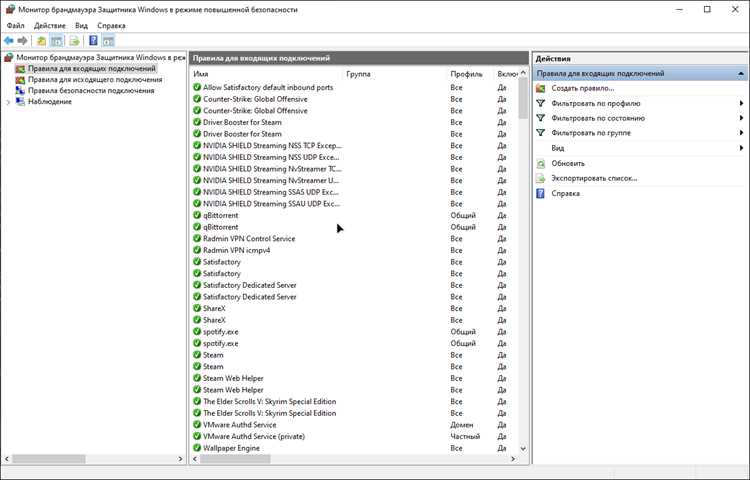This screenshot has height=480, width=750.
Task: Click the rules list vertical scrollbar thumb
Action: 523,98
